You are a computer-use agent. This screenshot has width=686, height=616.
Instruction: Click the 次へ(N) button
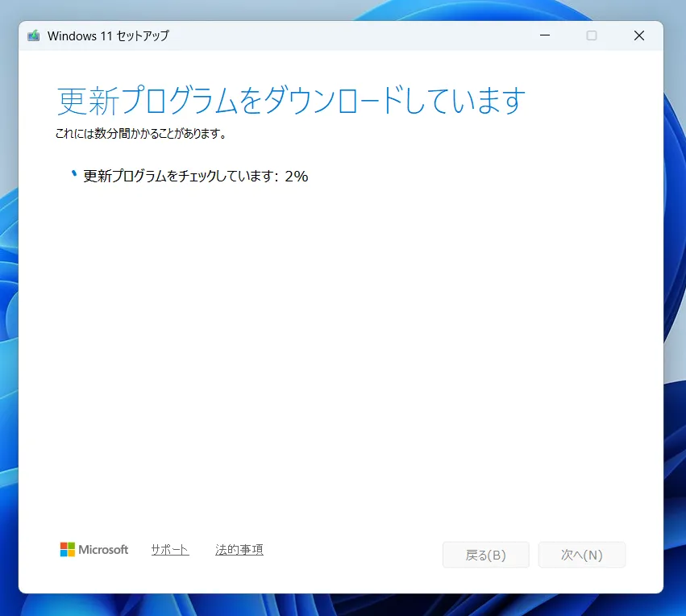point(582,555)
